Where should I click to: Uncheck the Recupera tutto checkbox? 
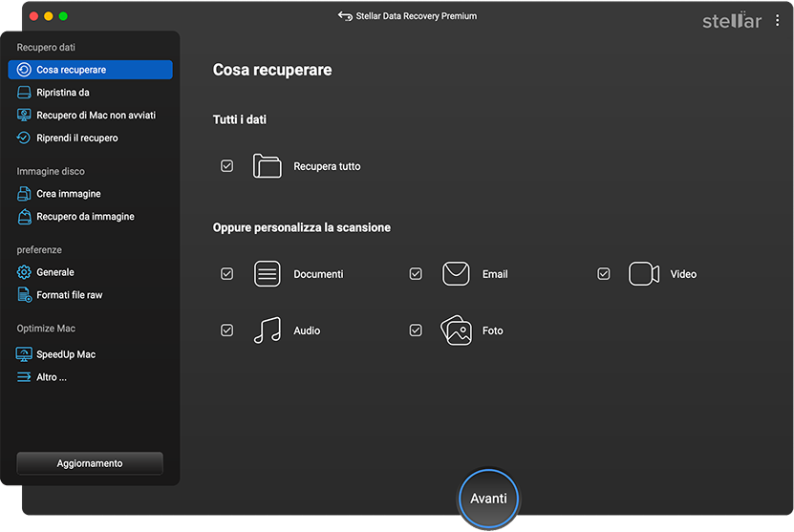tap(226, 166)
